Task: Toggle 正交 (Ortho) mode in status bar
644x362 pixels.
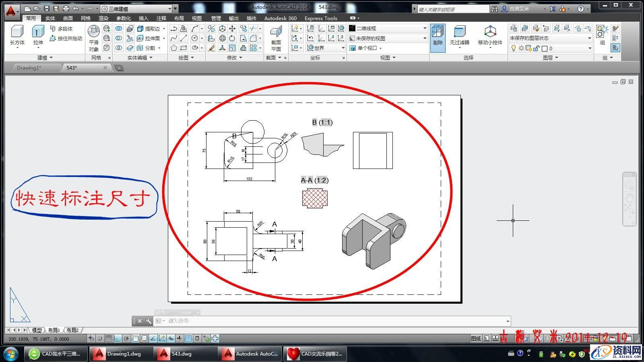Action: [x=118, y=338]
